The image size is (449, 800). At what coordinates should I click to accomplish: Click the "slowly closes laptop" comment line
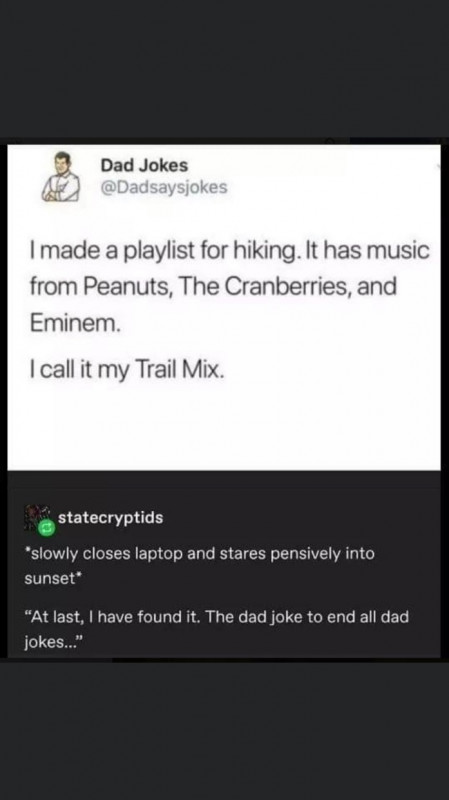pos(199,554)
